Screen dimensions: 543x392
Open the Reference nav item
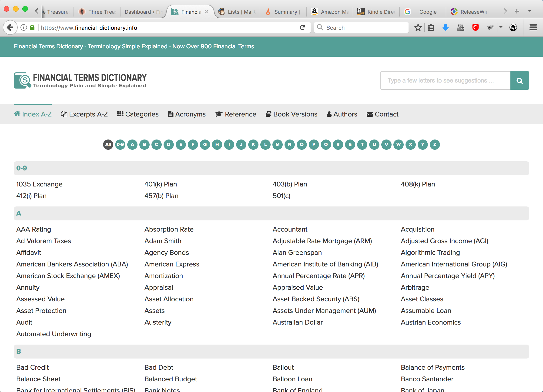click(x=236, y=114)
